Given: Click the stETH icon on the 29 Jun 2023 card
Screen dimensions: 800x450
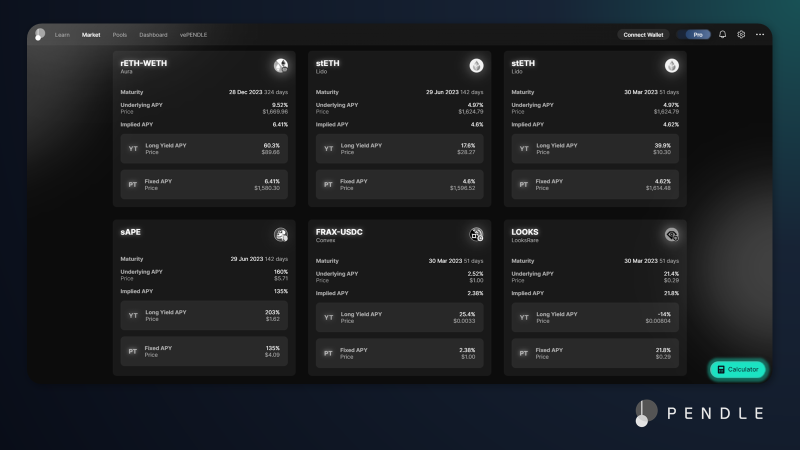Looking at the screenshot, I should click(477, 66).
